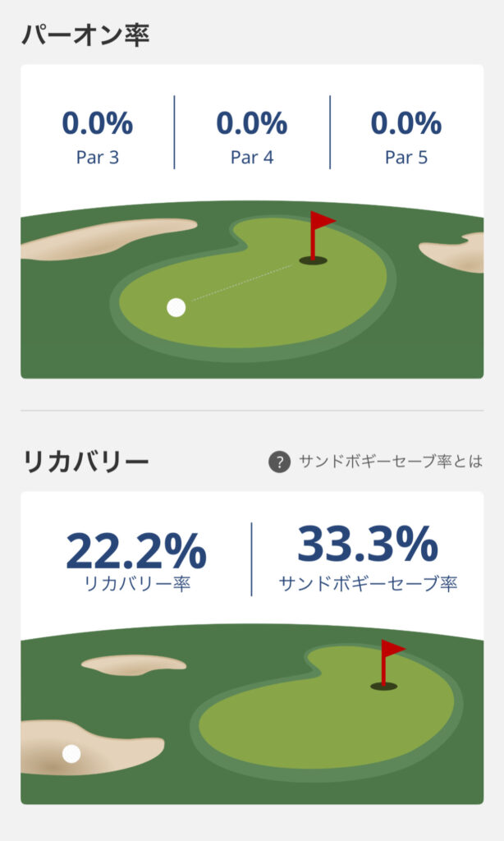Click the 33.3% sand save figure
The width and height of the screenshot is (504, 841).
(x=368, y=544)
